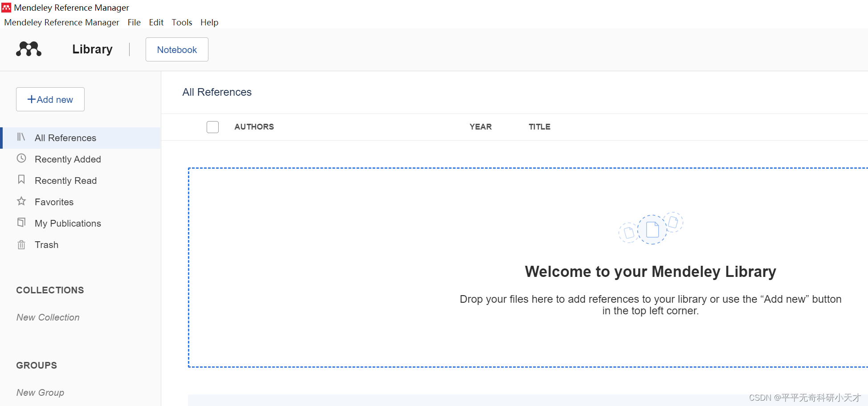Viewport: 868px width, 406px height.
Task: Click the My Publications document icon
Action: pyautogui.click(x=21, y=222)
